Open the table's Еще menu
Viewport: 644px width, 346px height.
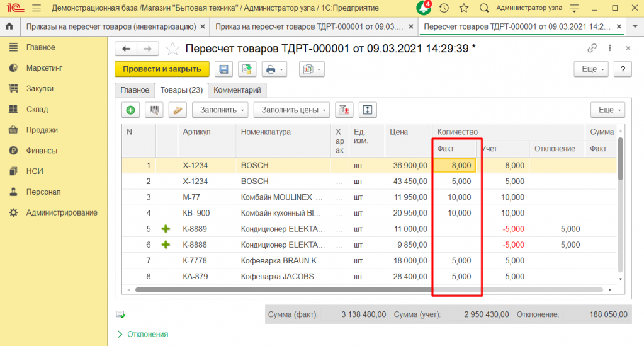tap(608, 110)
